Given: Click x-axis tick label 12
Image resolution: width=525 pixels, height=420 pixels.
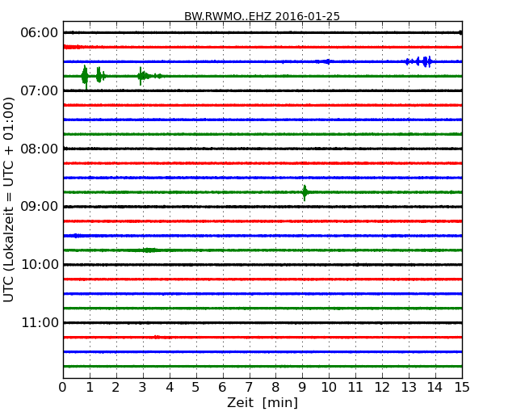Looking at the screenshot, I should [382, 388].
